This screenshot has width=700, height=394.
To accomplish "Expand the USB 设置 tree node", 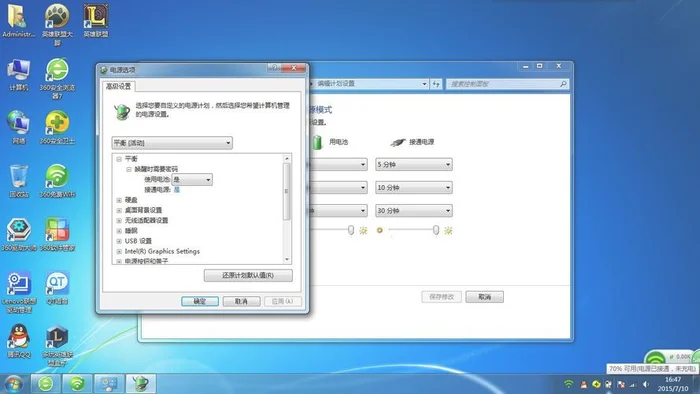I will 119,241.
